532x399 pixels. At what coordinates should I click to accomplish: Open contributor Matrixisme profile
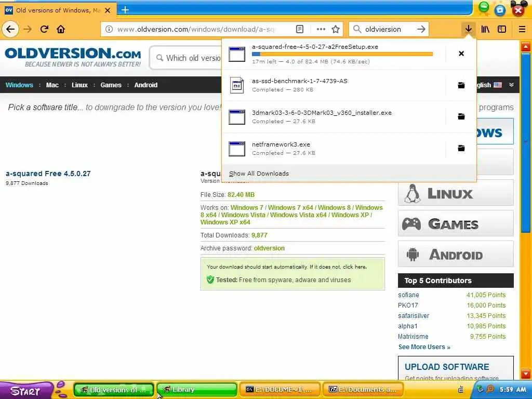click(413, 337)
